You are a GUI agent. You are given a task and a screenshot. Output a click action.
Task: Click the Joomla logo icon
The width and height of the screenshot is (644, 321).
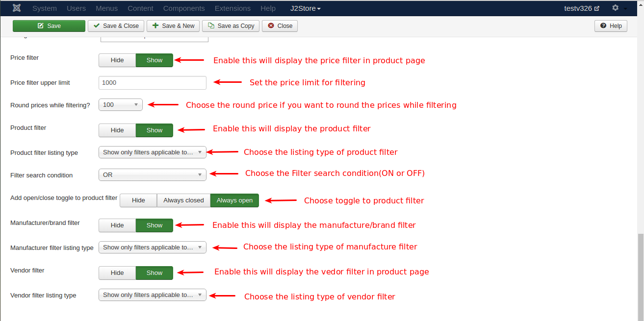click(x=17, y=8)
